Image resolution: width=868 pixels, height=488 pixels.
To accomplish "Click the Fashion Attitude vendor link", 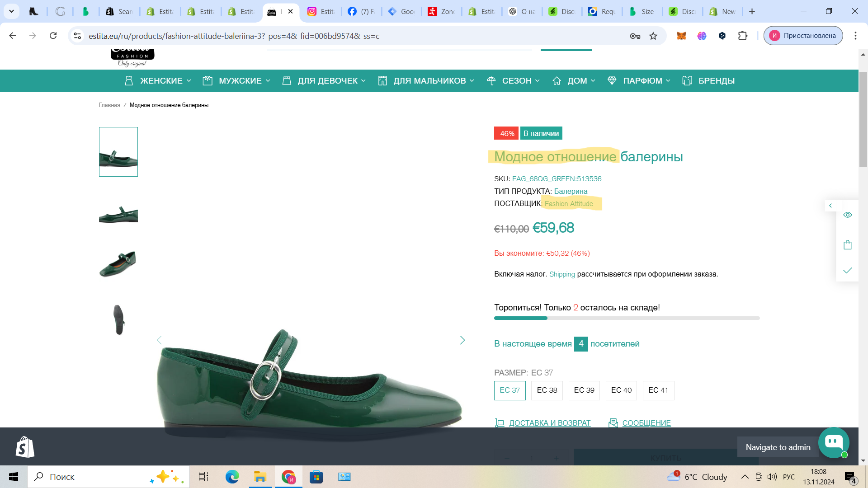I will click(569, 204).
